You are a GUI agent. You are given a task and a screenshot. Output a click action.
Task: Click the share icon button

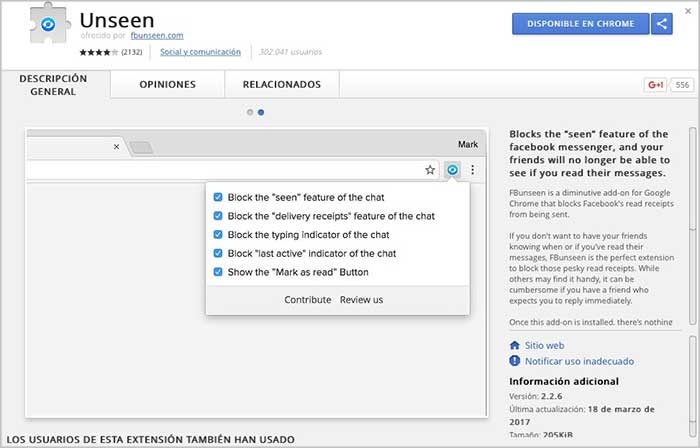(x=662, y=24)
